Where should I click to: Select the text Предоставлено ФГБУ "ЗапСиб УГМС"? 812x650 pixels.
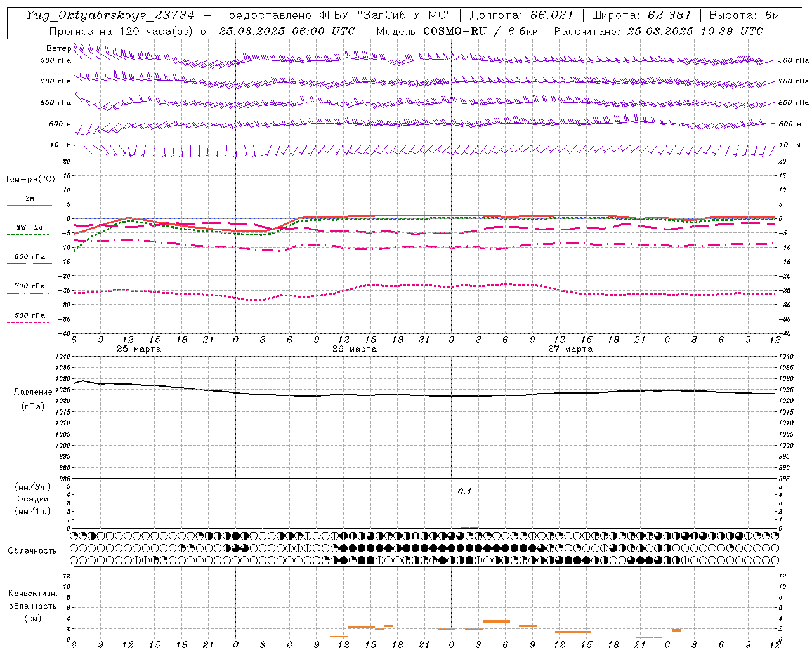[336, 15]
